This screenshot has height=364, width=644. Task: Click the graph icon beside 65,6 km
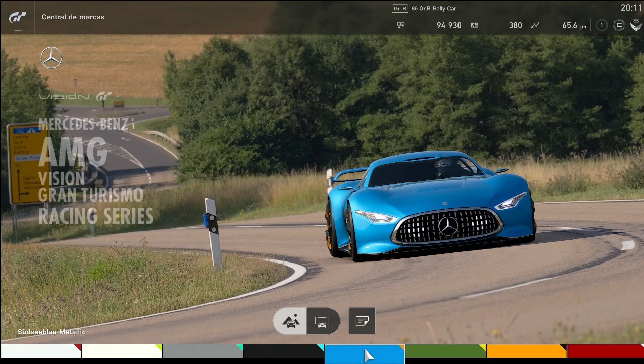click(535, 25)
